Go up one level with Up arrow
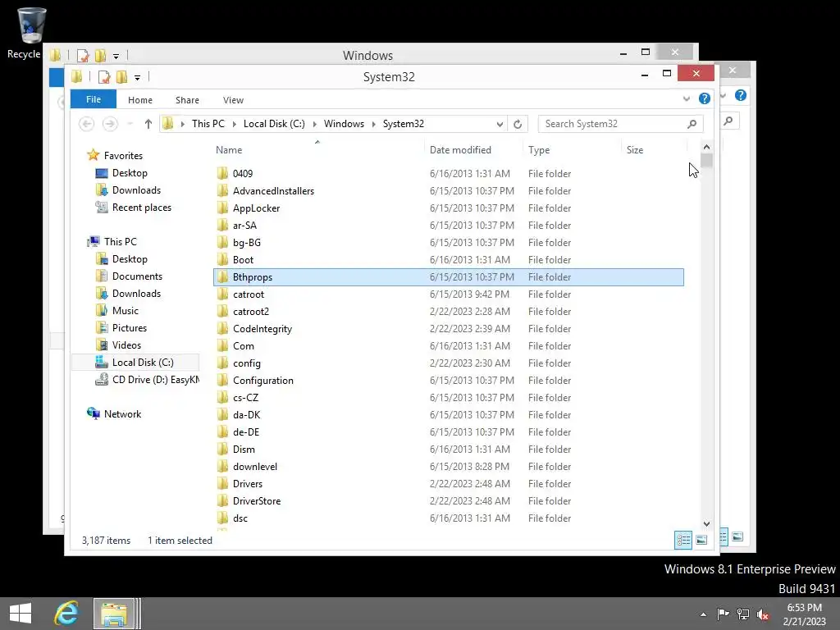 coord(148,125)
